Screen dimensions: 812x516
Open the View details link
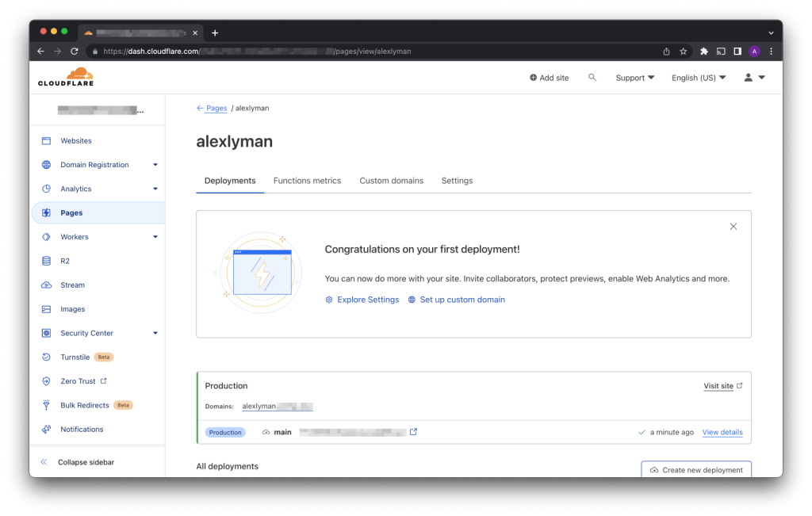point(722,432)
